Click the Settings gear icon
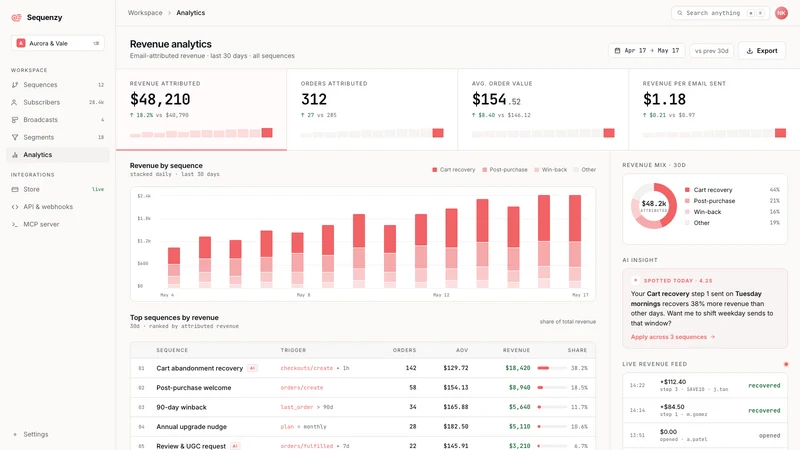 pos(15,435)
